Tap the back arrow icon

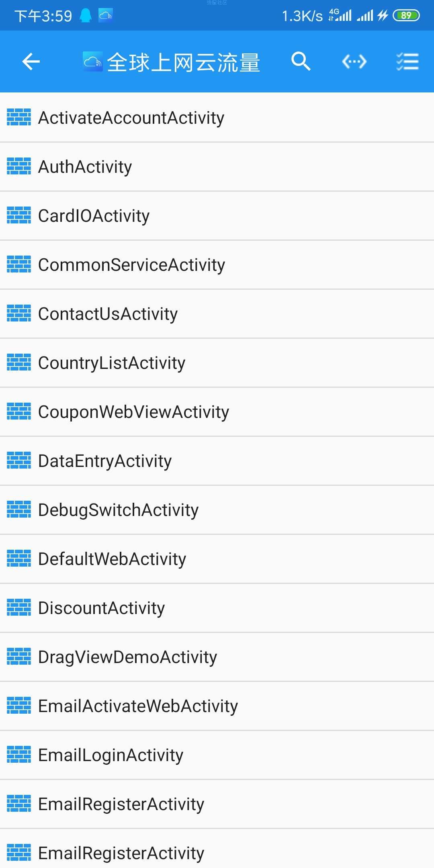pyautogui.click(x=31, y=61)
